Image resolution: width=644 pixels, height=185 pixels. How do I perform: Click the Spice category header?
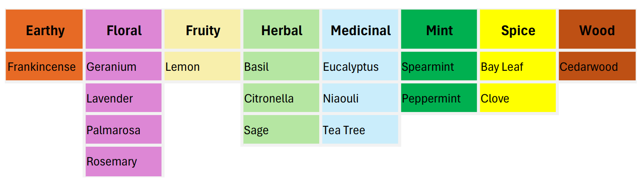[518, 30]
